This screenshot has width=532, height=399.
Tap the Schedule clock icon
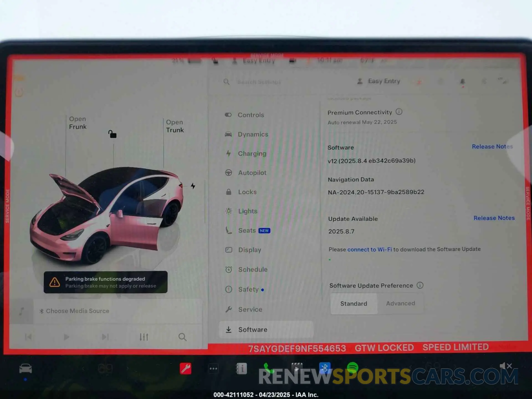point(229,269)
